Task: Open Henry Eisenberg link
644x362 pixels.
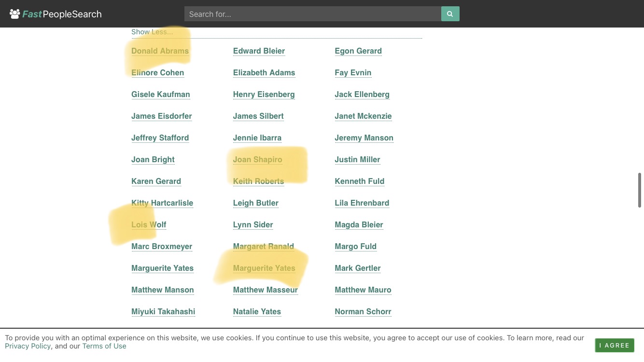Action: 264,94
